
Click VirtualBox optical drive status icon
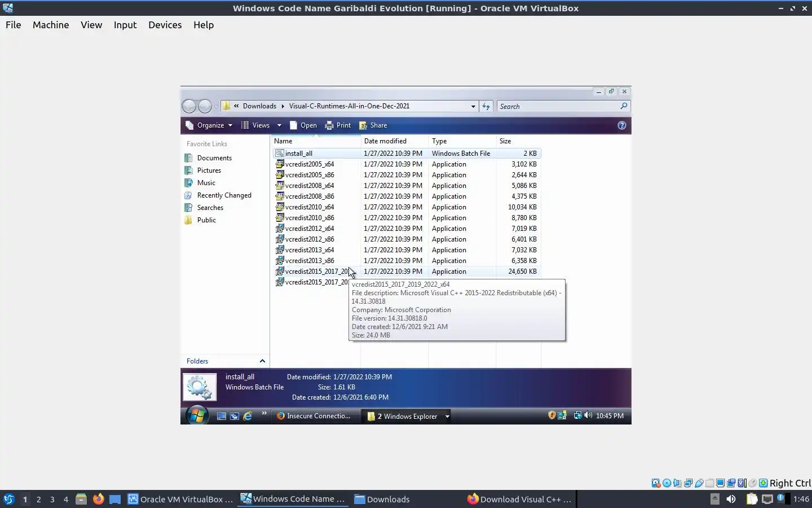coord(667,483)
